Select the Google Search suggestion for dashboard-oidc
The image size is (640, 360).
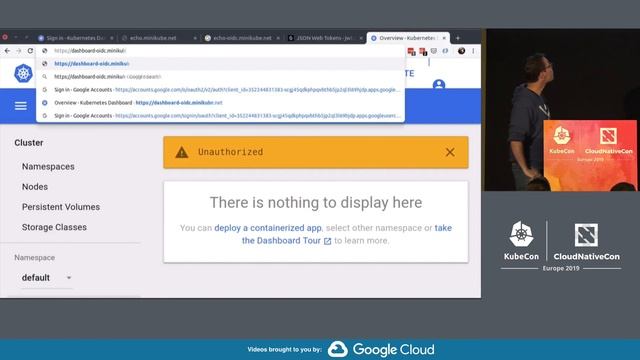[x=220, y=77]
